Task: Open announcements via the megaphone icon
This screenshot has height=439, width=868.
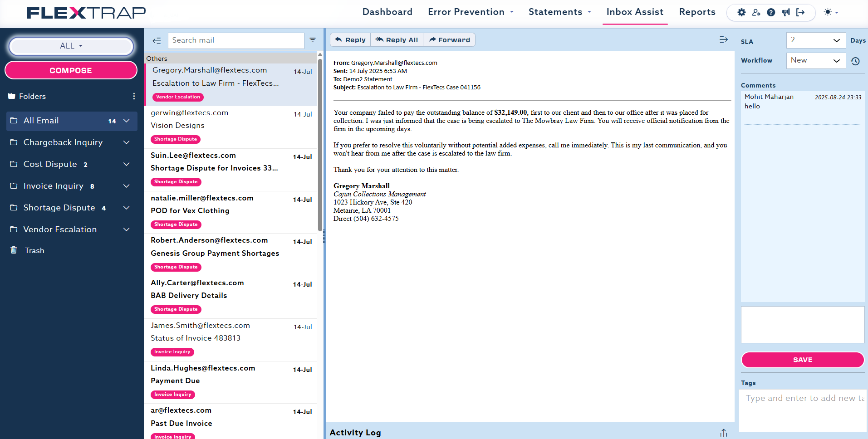Action: click(786, 12)
